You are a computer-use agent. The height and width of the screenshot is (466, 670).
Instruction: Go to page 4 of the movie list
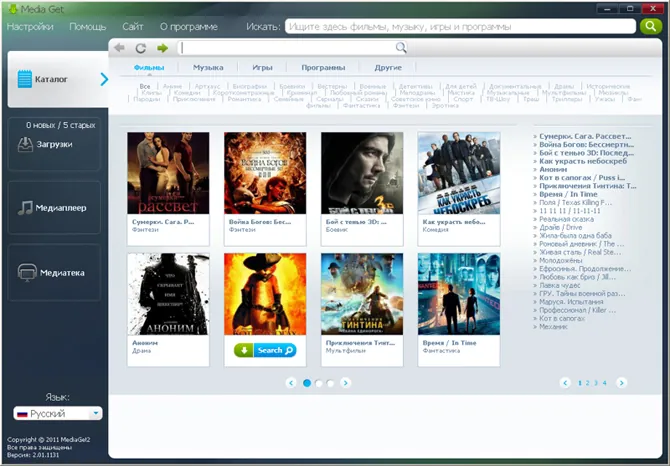coord(604,383)
